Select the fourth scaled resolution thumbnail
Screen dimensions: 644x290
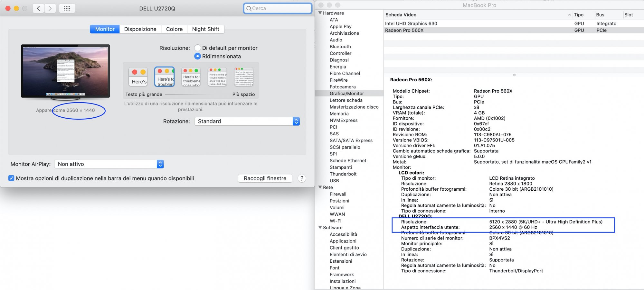[217, 77]
